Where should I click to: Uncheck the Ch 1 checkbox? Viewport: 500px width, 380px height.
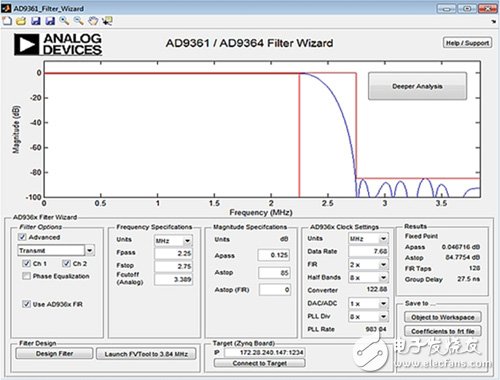coord(26,263)
